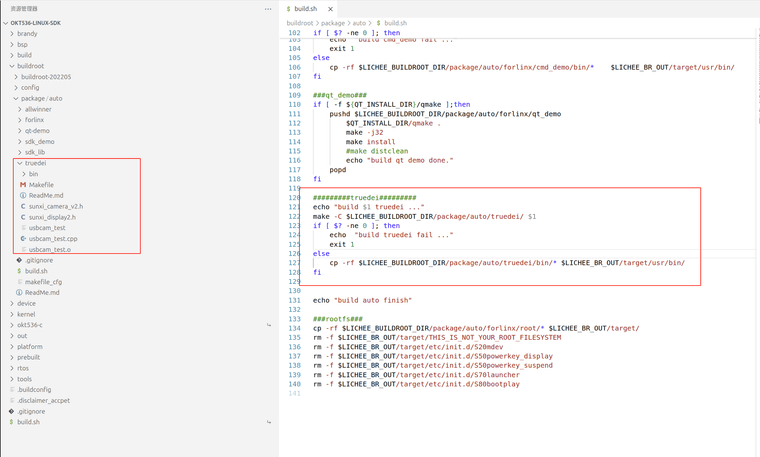Image resolution: width=760 pixels, height=457 pixels.
Task: Open explorer more actions ellipsis menu
Action: tap(268, 9)
